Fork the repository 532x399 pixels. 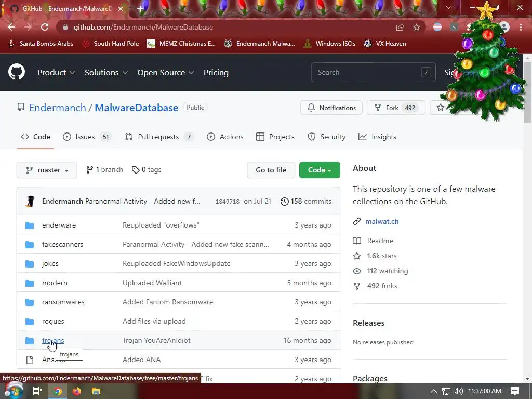[x=396, y=108]
